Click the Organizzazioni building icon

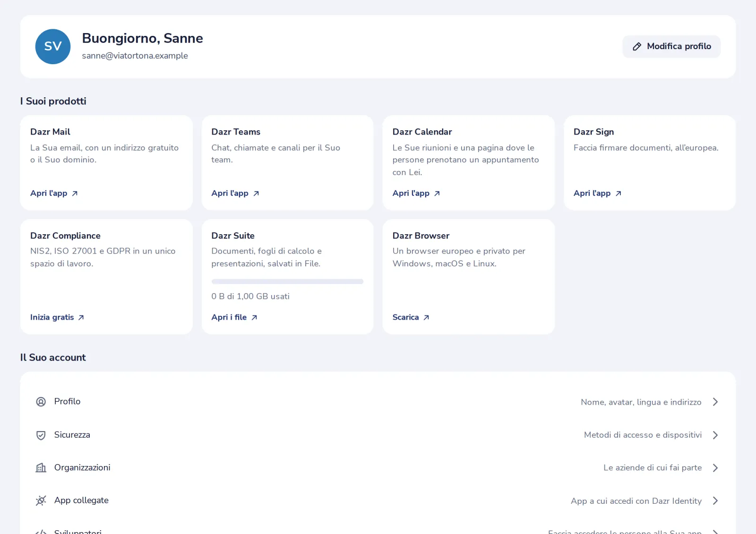coord(41,468)
